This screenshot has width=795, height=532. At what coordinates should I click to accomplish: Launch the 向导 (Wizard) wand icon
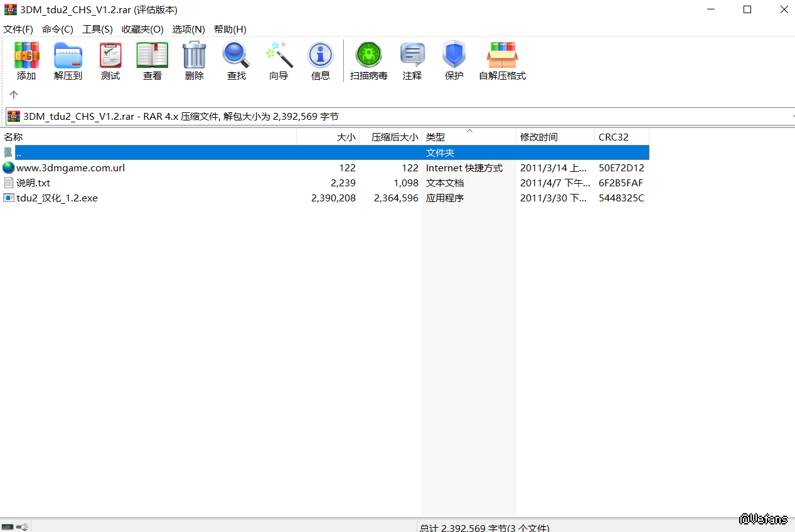point(279,60)
